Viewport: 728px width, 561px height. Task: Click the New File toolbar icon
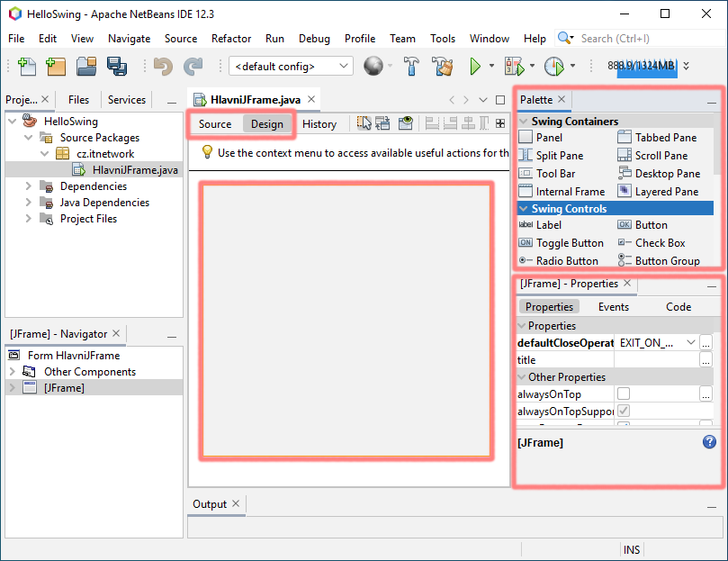(x=26, y=66)
